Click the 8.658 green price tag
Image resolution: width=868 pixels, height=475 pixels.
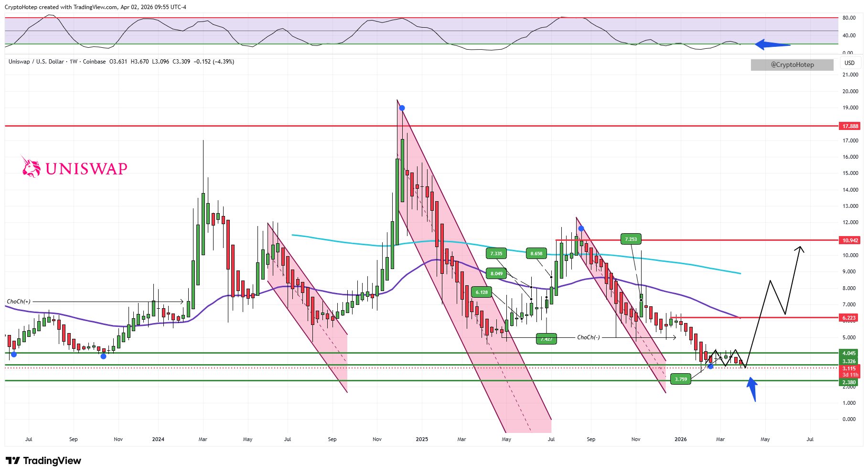536,253
